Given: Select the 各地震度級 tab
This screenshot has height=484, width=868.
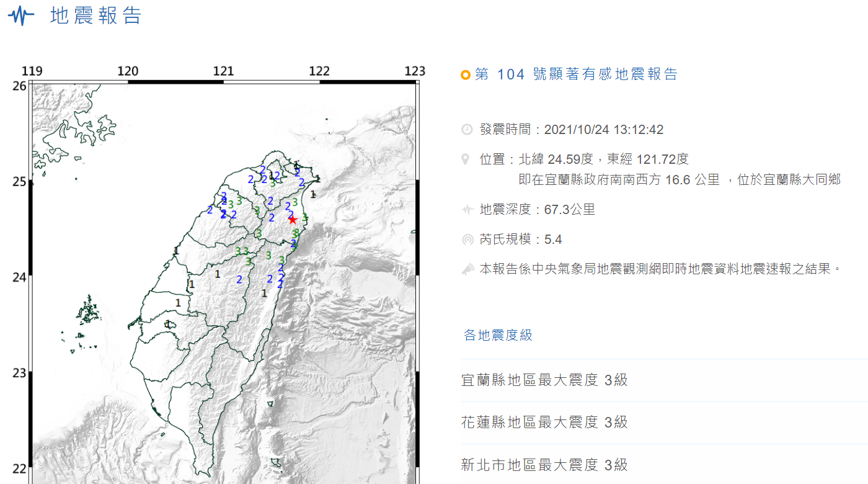Looking at the screenshot, I should (x=498, y=336).
